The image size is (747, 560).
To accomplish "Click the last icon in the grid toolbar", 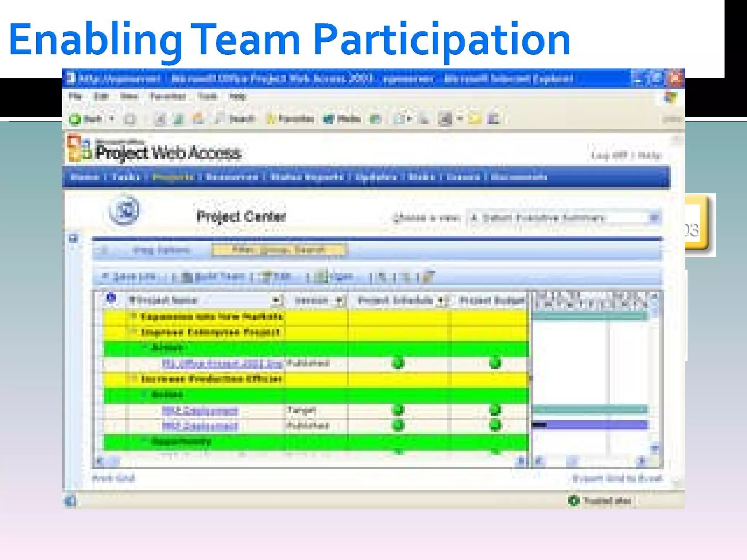I will coord(428,277).
